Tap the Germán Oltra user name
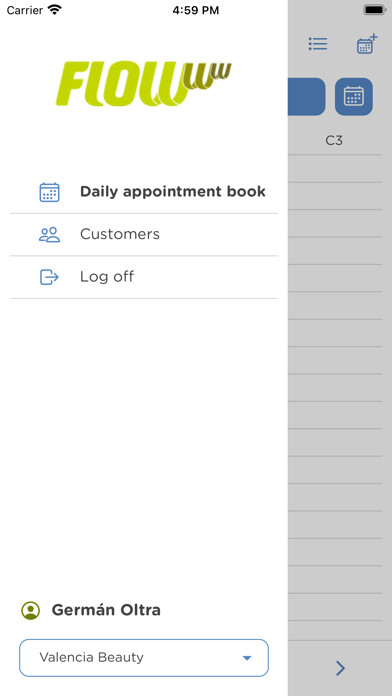The image size is (392, 696). 106,610
